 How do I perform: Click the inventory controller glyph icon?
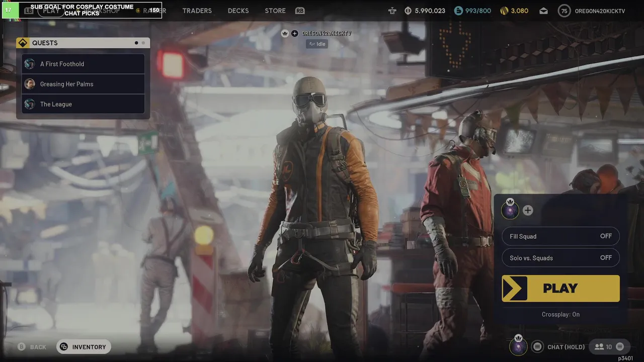coord(64,347)
